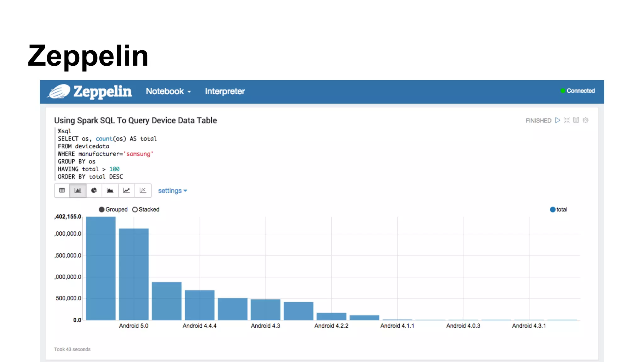Run the paragraph with play icon
Viewport: 644px width, 362px height.
pyautogui.click(x=558, y=120)
